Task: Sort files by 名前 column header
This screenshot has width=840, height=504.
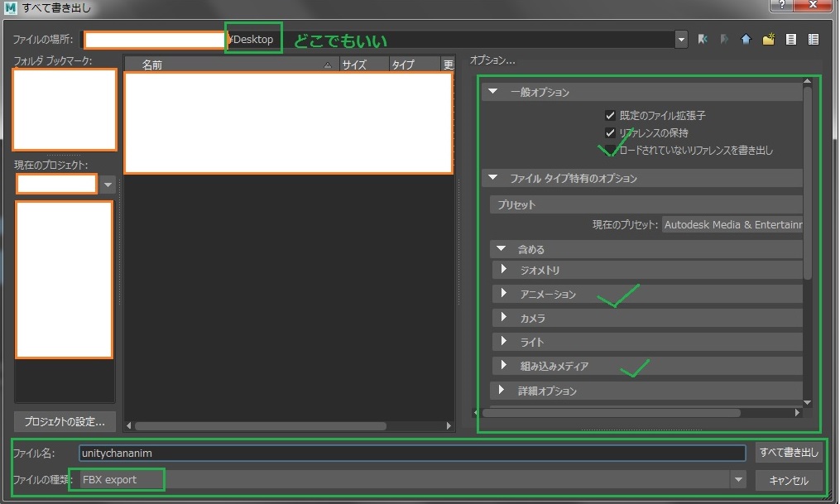Action: [232, 65]
